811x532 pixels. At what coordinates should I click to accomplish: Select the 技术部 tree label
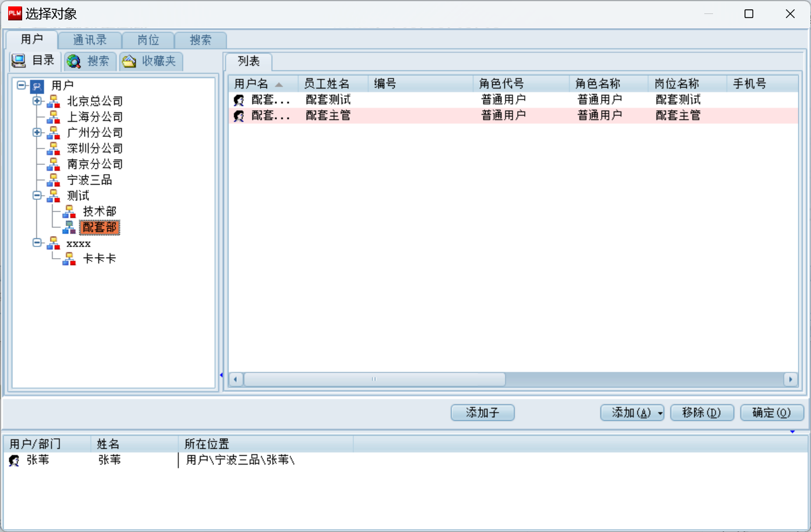pyautogui.click(x=100, y=212)
